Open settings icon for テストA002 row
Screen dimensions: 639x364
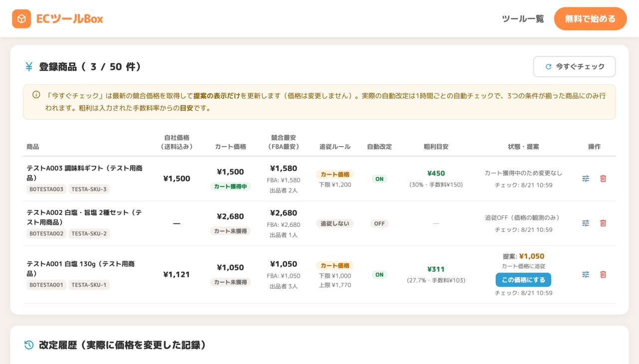(x=586, y=223)
